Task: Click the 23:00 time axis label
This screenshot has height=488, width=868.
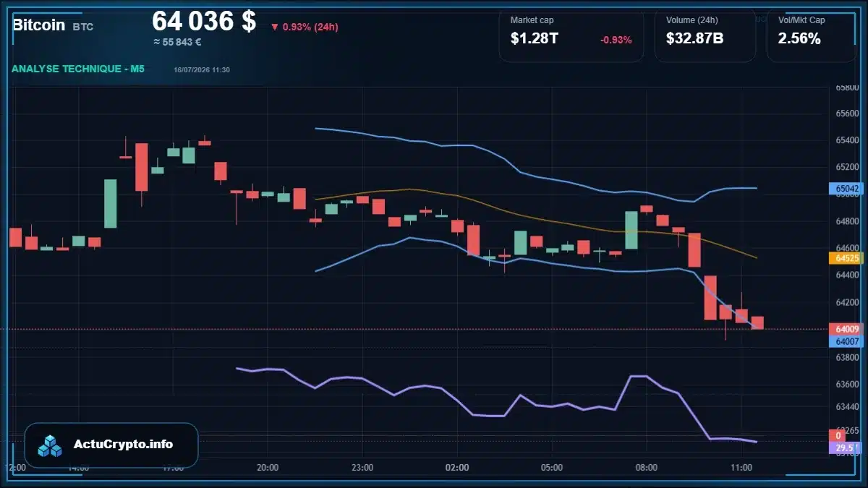Action: (362, 468)
